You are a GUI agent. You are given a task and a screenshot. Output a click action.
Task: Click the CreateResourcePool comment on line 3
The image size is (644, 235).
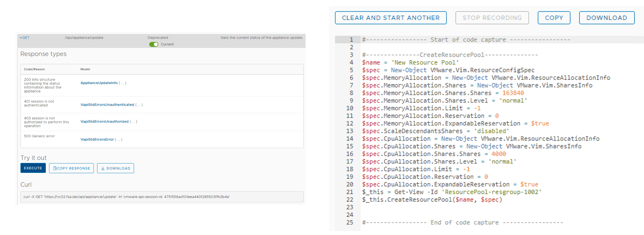coord(450,55)
